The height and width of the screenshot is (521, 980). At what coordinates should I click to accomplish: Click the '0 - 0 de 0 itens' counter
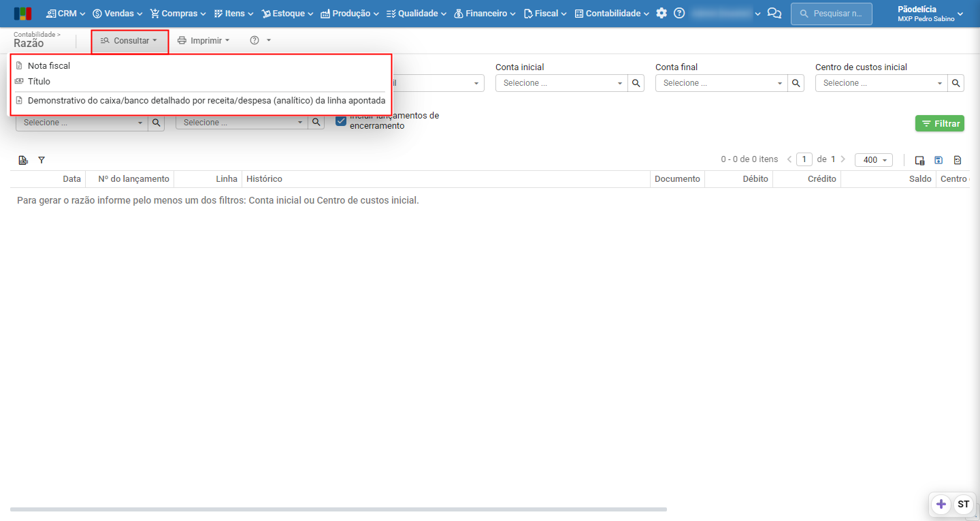tap(749, 159)
